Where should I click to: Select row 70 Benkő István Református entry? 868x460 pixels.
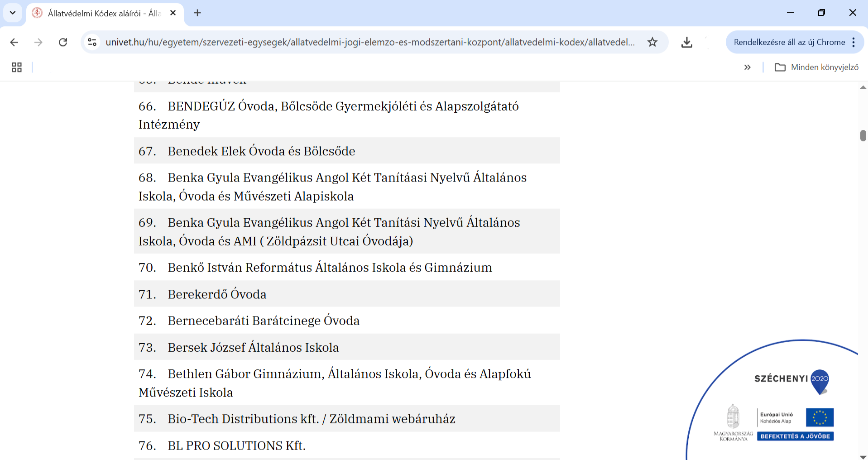tap(347, 267)
